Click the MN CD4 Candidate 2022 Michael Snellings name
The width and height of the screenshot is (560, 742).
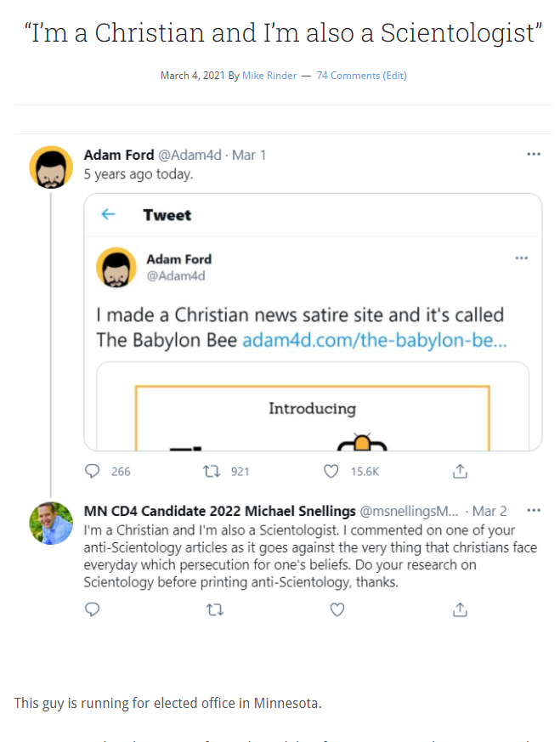click(x=219, y=511)
